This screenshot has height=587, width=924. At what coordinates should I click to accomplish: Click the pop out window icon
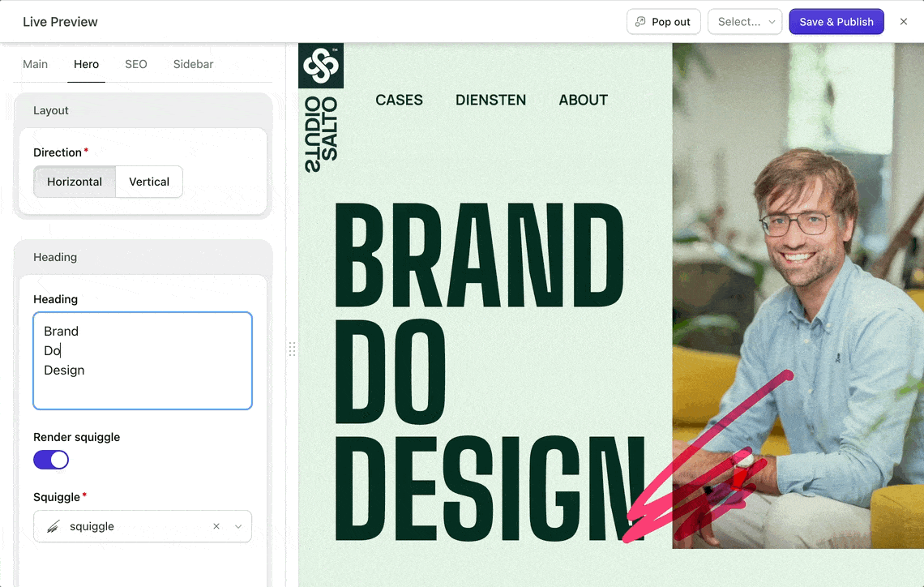pos(640,22)
